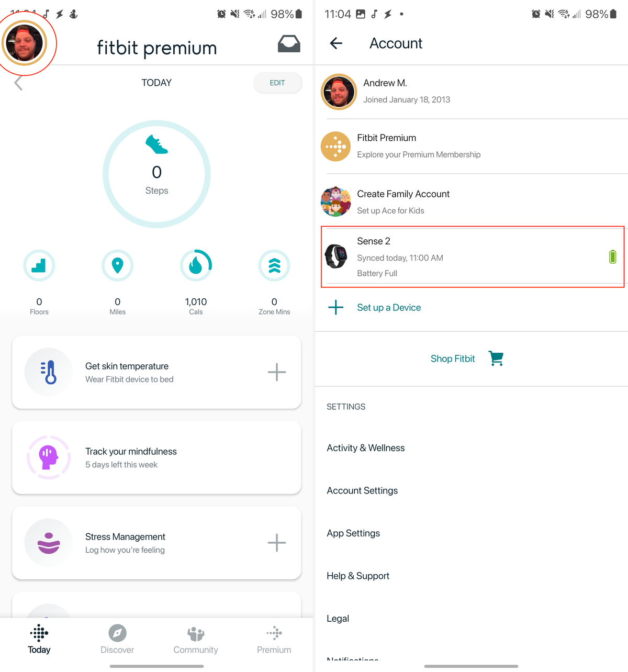Add skin temperature log with plus
The height and width of the screenshot is (672, 628).
coord(277,372)
